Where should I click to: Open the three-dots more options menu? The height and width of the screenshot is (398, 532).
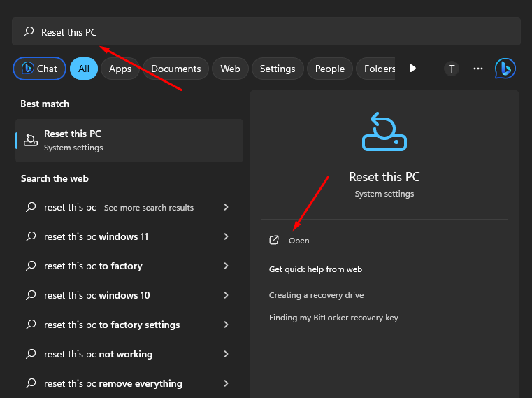[478, 69]
